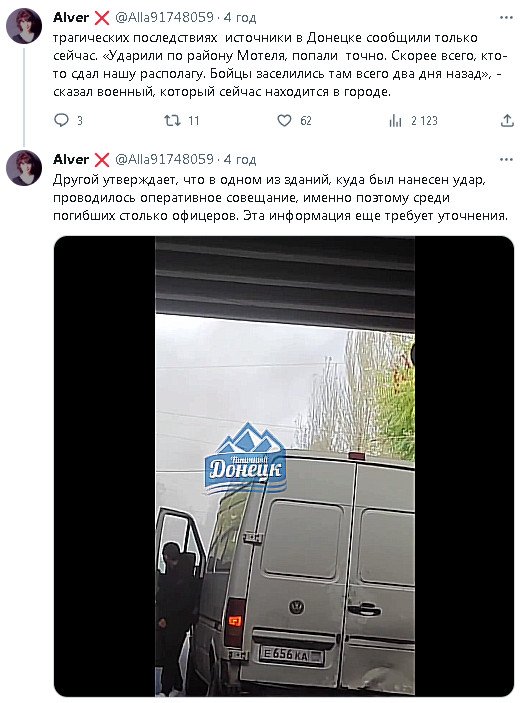Open Alver's avatar on the second tweet

pyautogui.click(x=24, y=168)
